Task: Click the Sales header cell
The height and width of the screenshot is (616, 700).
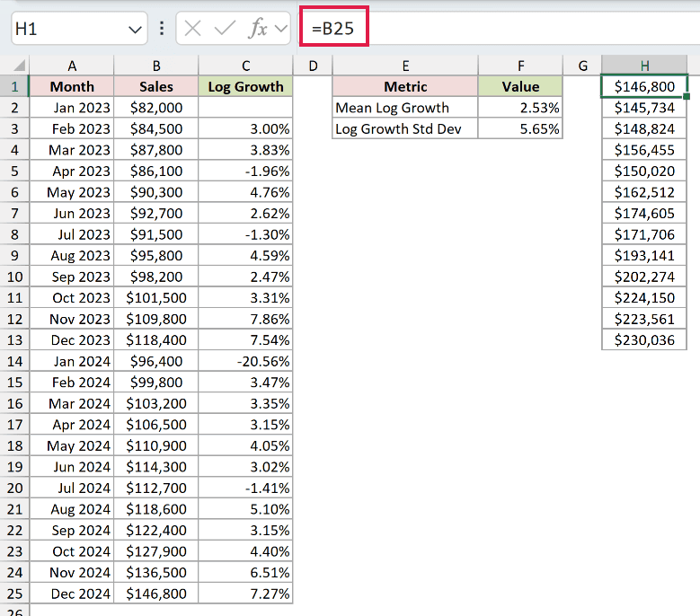Action: [156, 86]
